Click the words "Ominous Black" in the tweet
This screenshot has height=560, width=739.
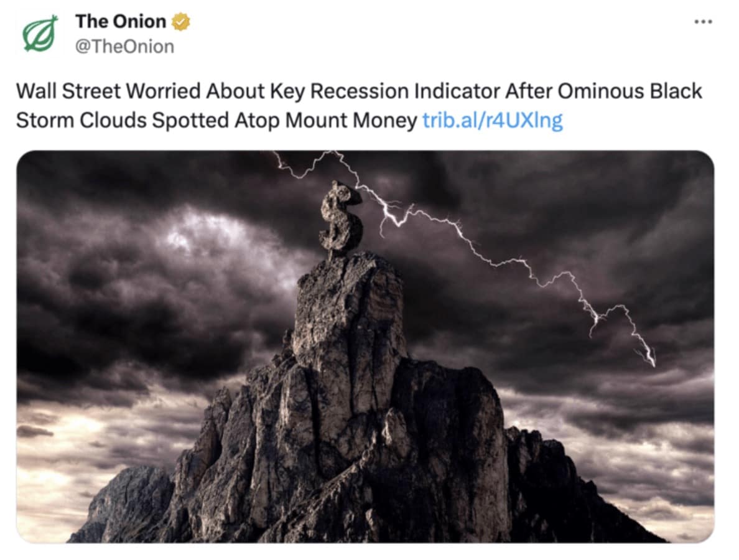(x=630, y=91)
